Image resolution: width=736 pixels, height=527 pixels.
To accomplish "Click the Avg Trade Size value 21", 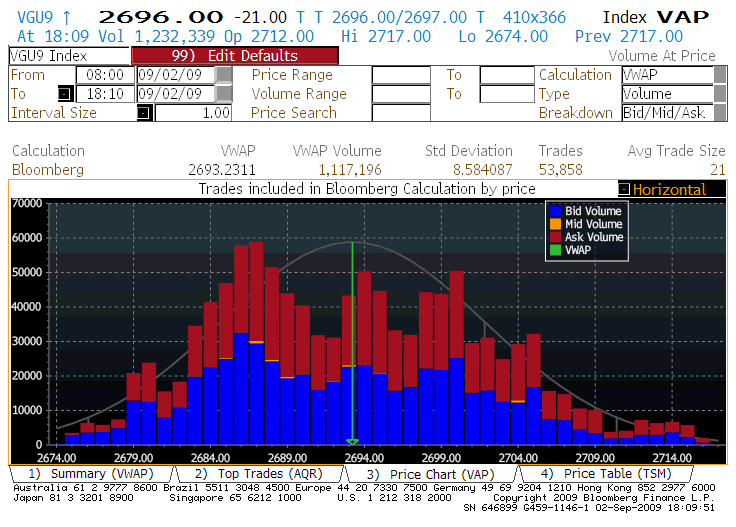I will (718, 169).
